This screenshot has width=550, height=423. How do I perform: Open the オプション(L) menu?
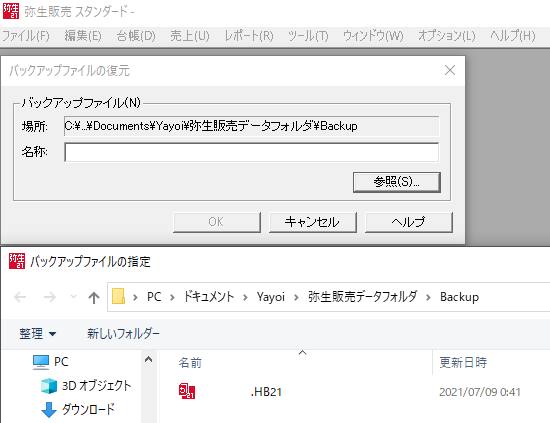tap(447, 36)
